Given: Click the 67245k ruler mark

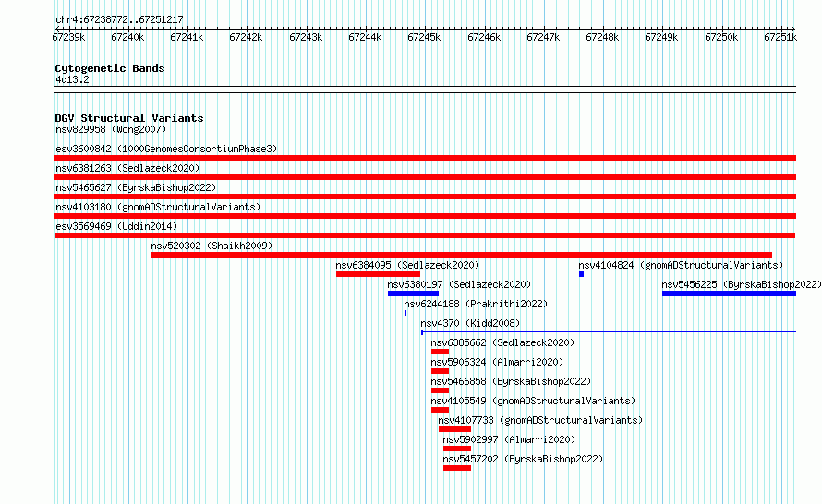Looking at the screenshot, I should pos(424,37).
